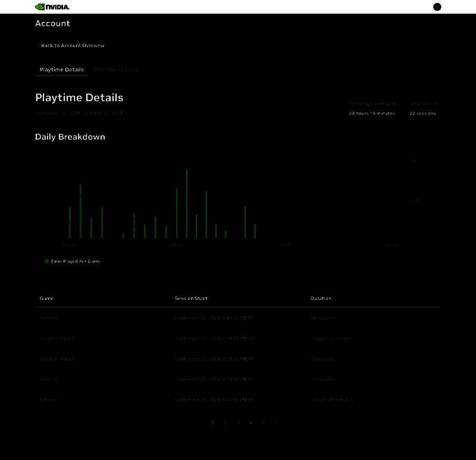Select the tallest green bar in Daily Breakdown
Image resolution: width=476 pixels, height=460 pixels.
(186, 202)
